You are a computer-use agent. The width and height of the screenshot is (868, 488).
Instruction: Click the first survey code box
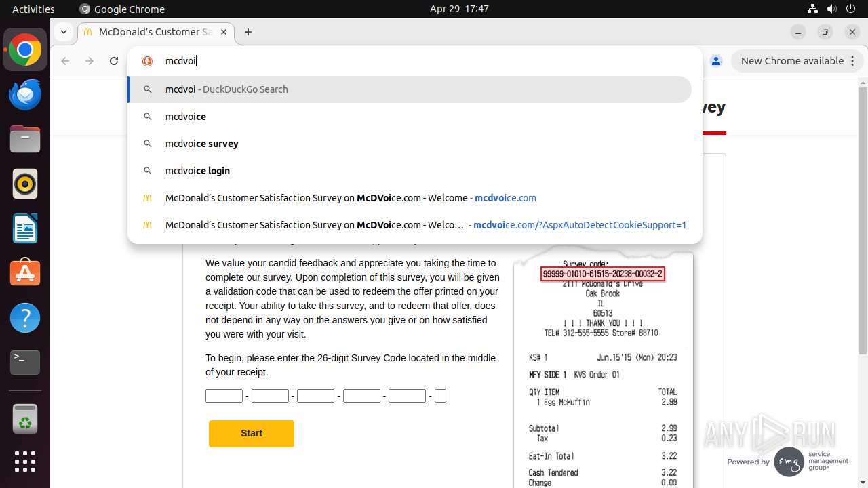click(x=224, y=396)
